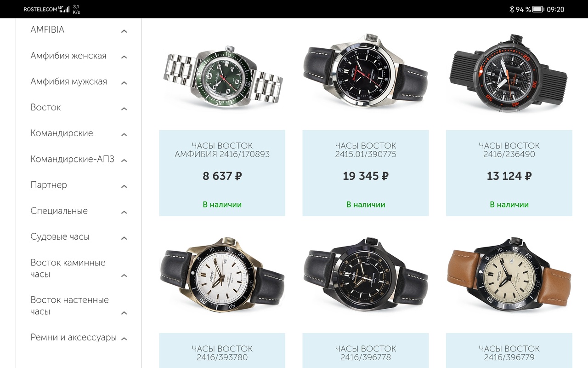588x368 pixels.
Task: View the orange-bezel black watch image
Action: pos(509,73)
